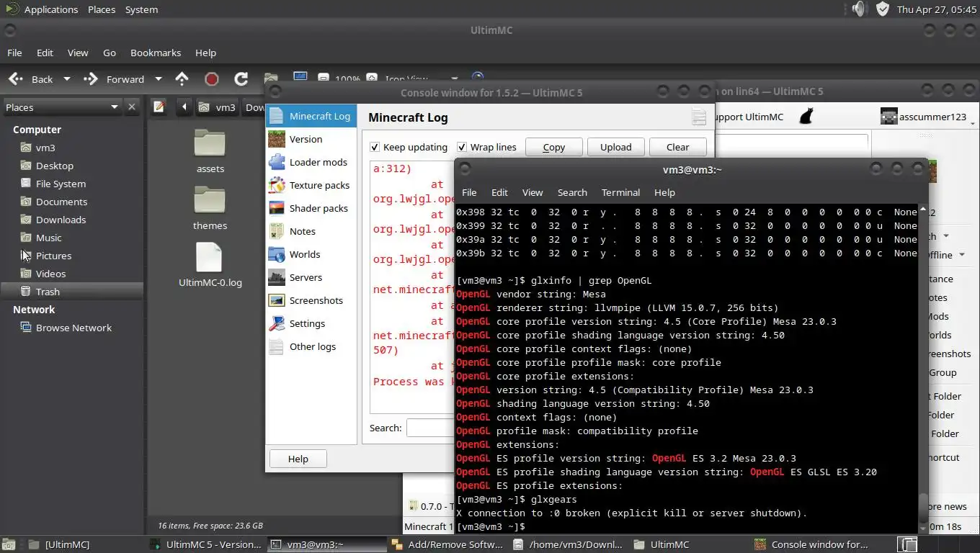Open the Worlds page
The height and width of the screenshot is (553, 980).
click(311, 254)
